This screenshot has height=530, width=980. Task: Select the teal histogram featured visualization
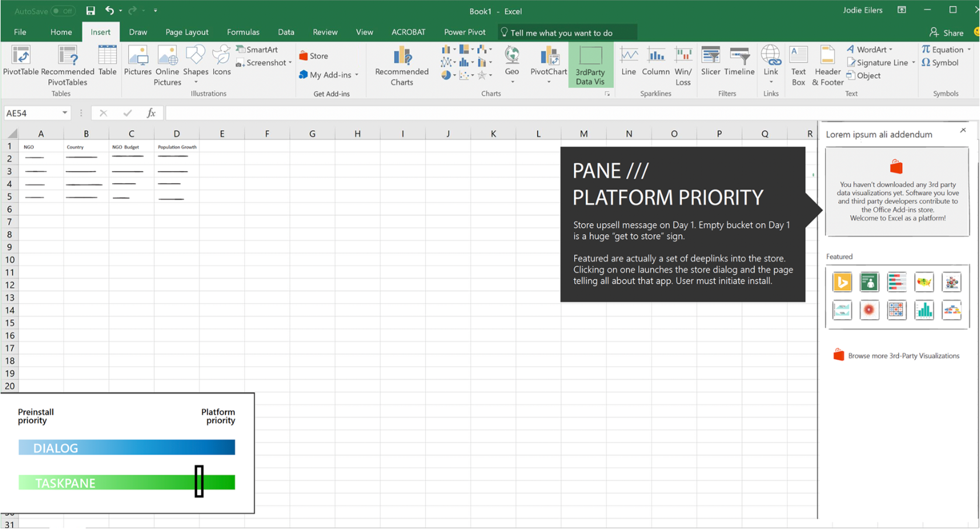(924, 309)
